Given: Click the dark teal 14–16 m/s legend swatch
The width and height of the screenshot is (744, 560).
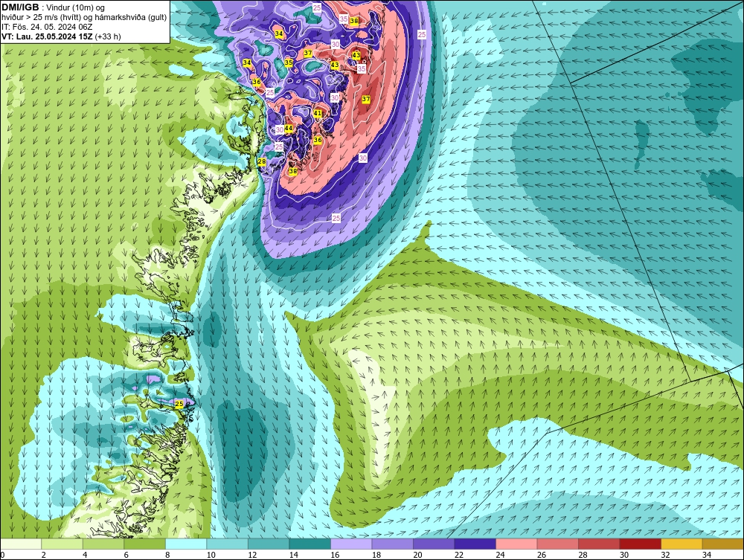Looking at the screenshot, I should point(310,544).
